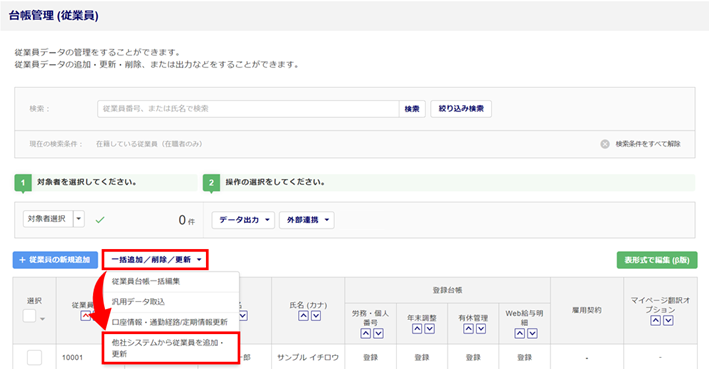Sort 年末調整 column descending
709x369 pixels.
pos(430,329)
